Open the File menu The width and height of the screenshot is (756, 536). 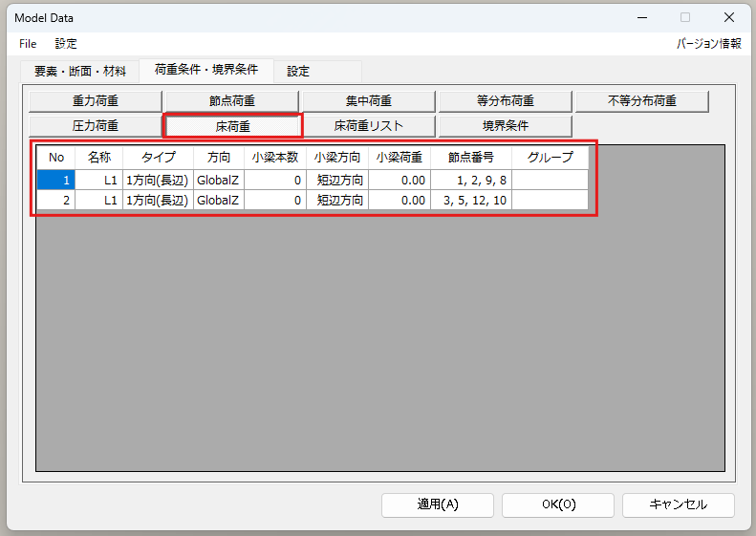click(28, 44)
